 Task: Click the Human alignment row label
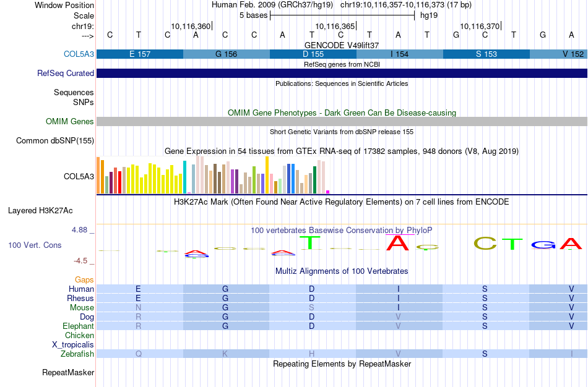pos(81,289)
